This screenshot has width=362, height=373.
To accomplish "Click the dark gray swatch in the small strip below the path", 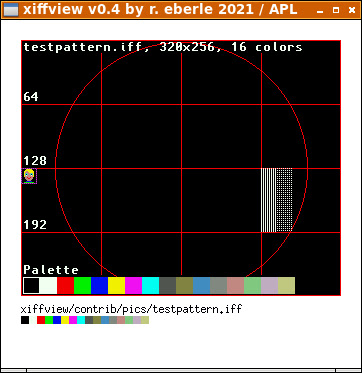I will pos(89,320).
